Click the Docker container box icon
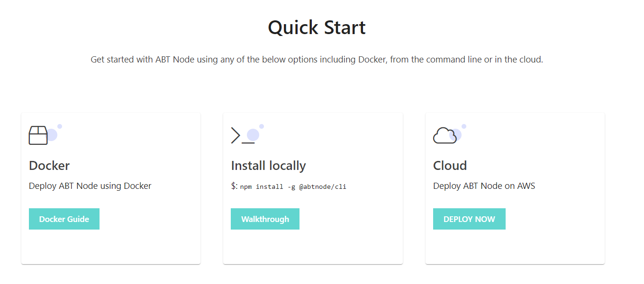The image size is (644, 284). click(38, 135)
